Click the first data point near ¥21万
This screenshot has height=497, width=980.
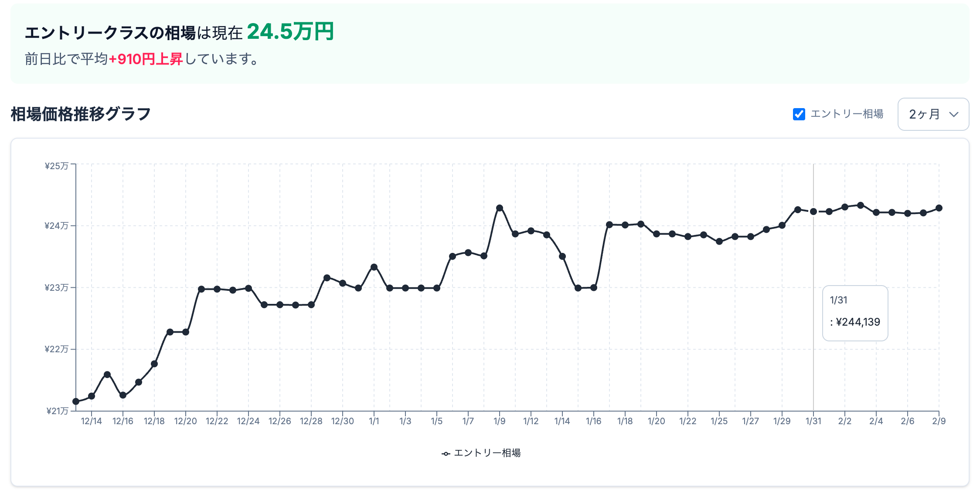click(x=76, y=402)
